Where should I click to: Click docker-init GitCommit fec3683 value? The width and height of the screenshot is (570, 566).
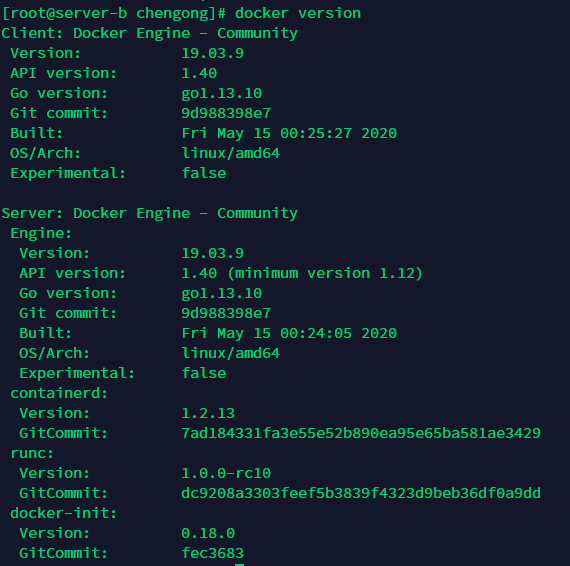pyautogui.click(x=212, y=553)
